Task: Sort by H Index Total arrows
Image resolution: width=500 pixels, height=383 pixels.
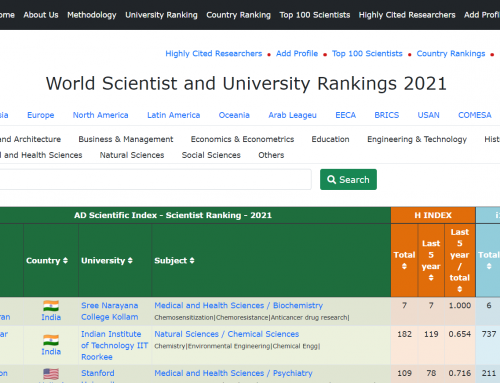Action: [x=404, y=266]
